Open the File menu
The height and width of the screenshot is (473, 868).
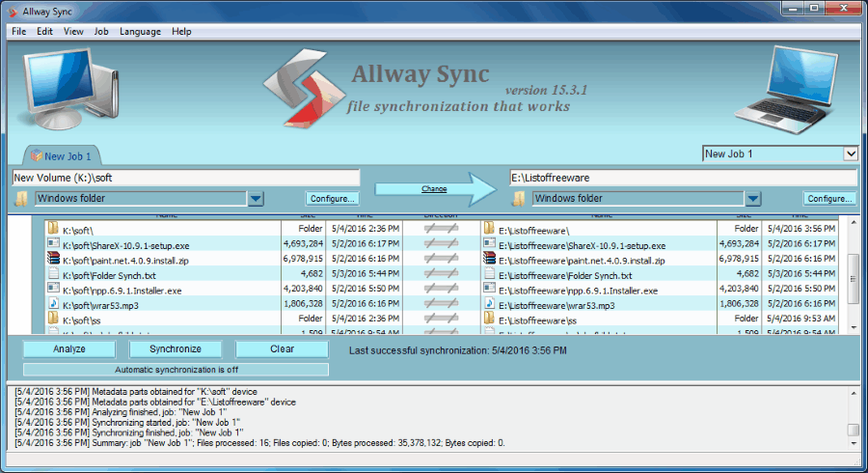pyautogui.click(x=19, y=32)
